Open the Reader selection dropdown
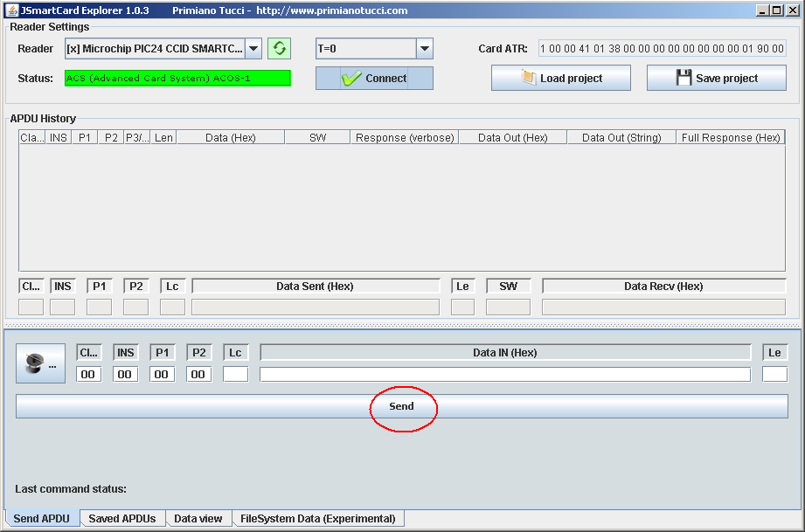This screenshot has width=805, height=532. point(253,49)
